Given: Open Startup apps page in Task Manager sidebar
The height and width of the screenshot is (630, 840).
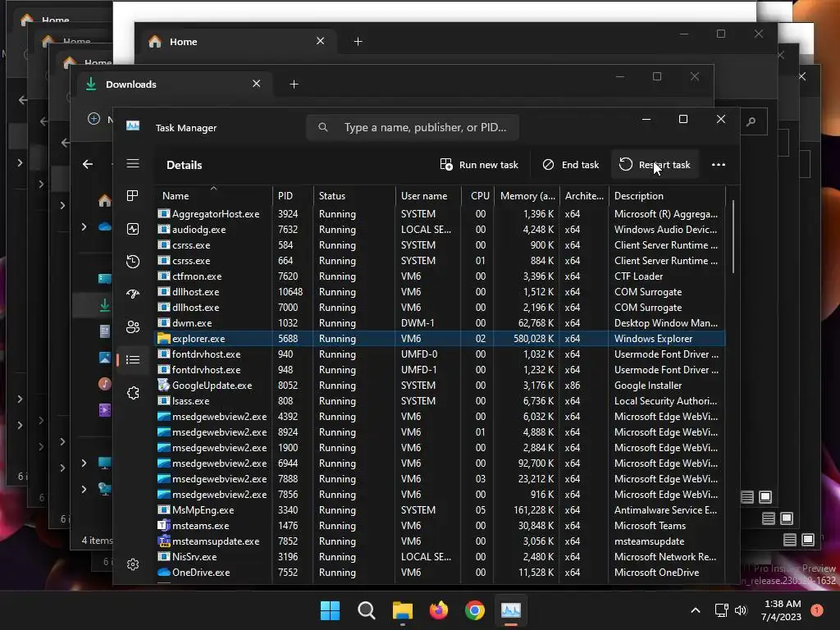Looking at the screenshot, I should [133, 294].
